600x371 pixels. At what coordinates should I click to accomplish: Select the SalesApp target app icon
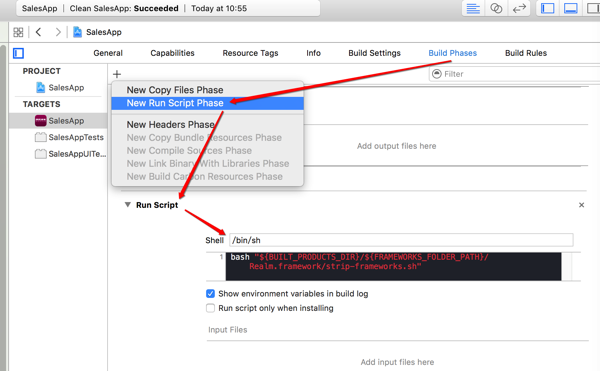coord(41,121)
